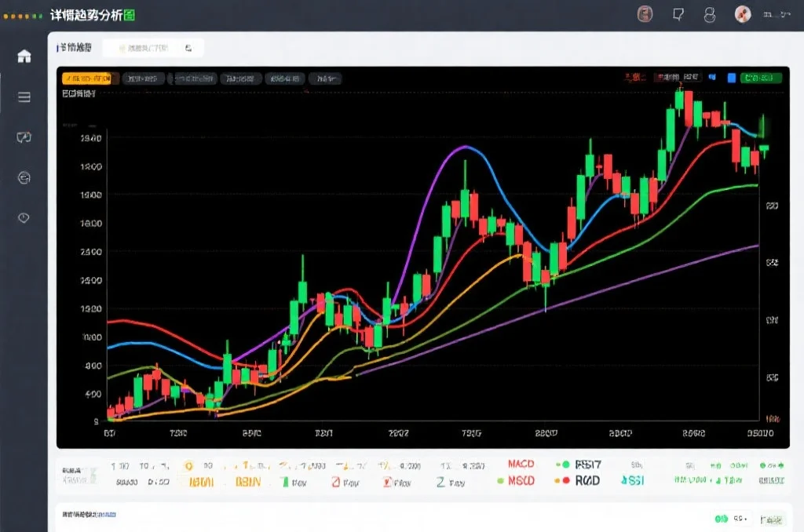Click the blue square swatch in the chart header
The image size is (804, 532).
click(731, 78)
